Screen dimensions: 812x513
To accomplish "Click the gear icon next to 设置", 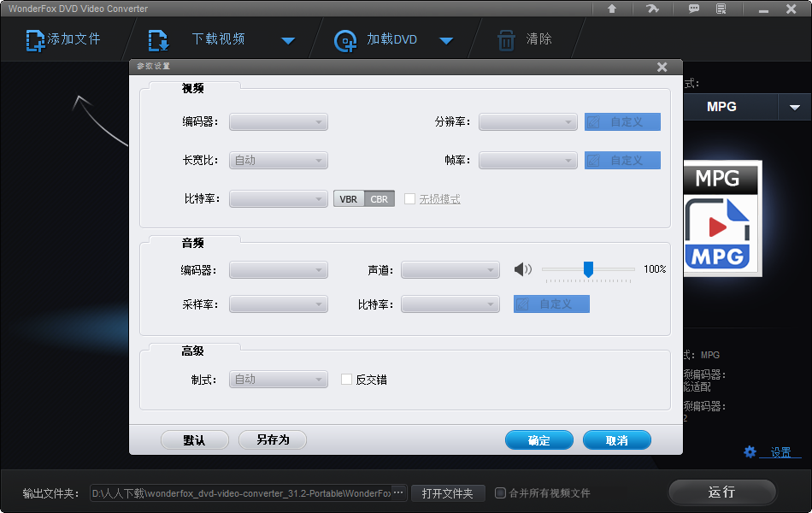I will (x=750, y=451).
